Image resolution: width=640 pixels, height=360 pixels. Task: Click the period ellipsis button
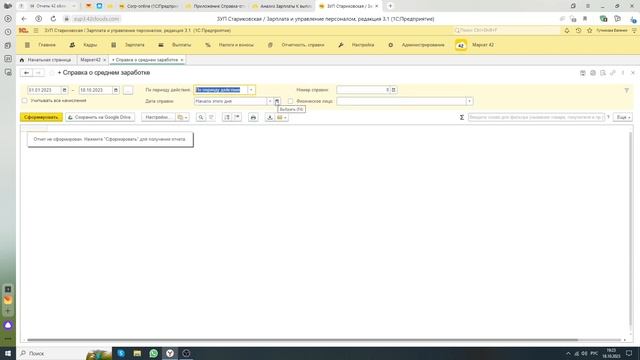(128, 90)
